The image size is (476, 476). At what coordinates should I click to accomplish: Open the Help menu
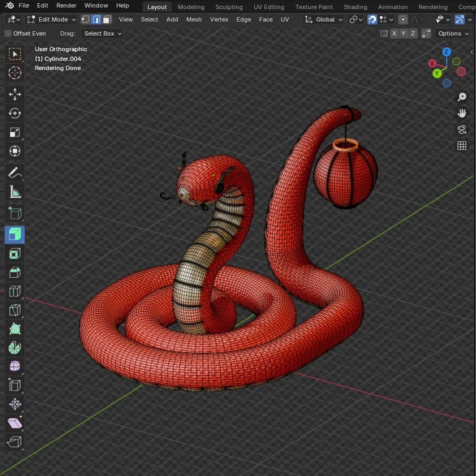click(x=123, y=5)
